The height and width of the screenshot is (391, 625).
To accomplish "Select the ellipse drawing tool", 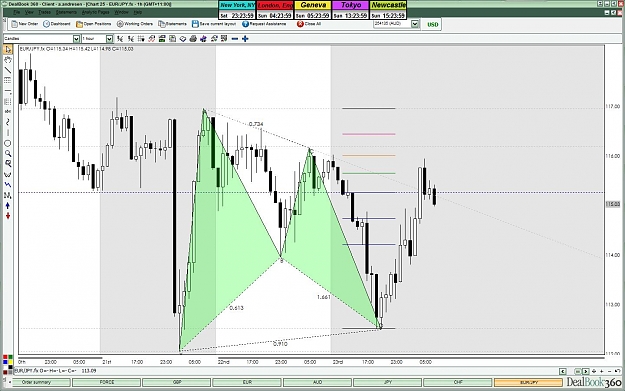I will coord(8,143).
